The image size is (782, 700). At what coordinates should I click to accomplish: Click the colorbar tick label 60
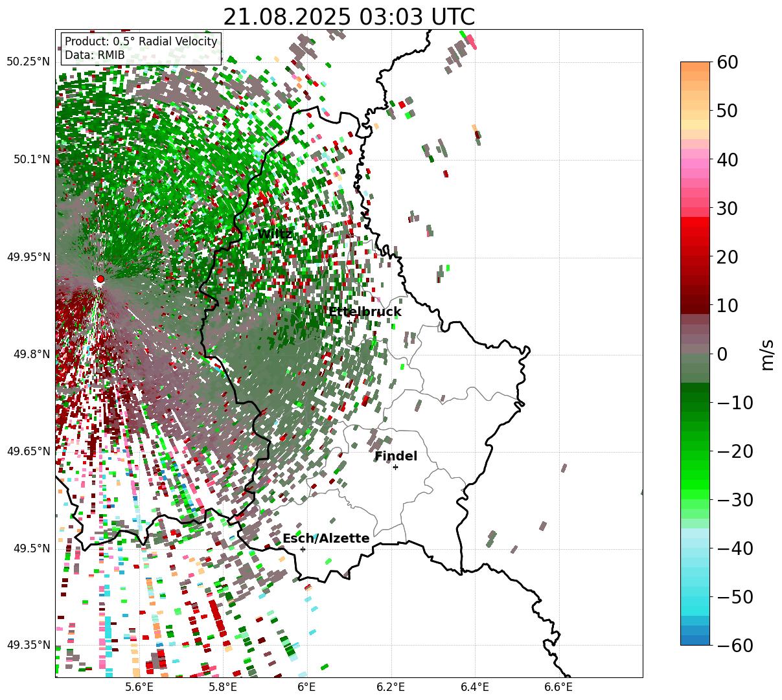726,62
